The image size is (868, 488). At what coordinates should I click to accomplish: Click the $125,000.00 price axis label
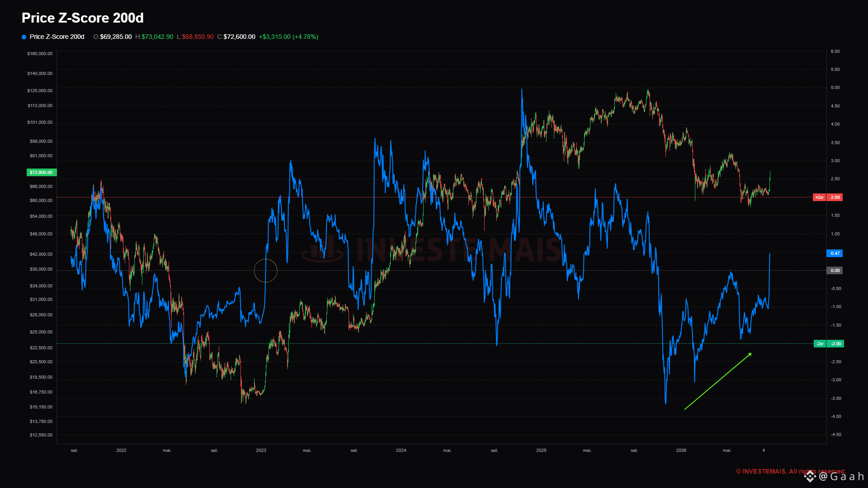click(40, 90)
